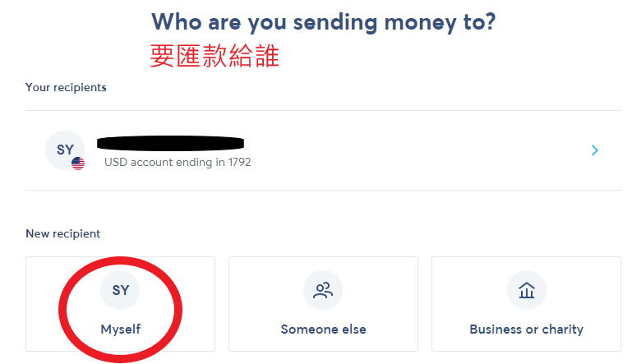Image resolution: width=632 pixels, height=364 pixels.
Task: Click the SY avatar of the saved recipient
Action: pyautogui.click(x=64, y=150)
